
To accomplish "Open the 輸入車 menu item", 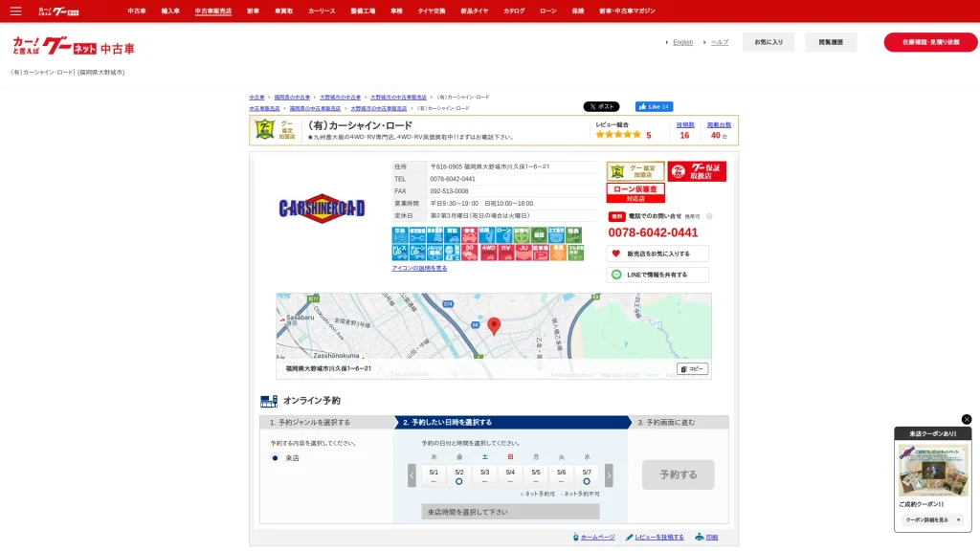I will (x=170, y=11).
